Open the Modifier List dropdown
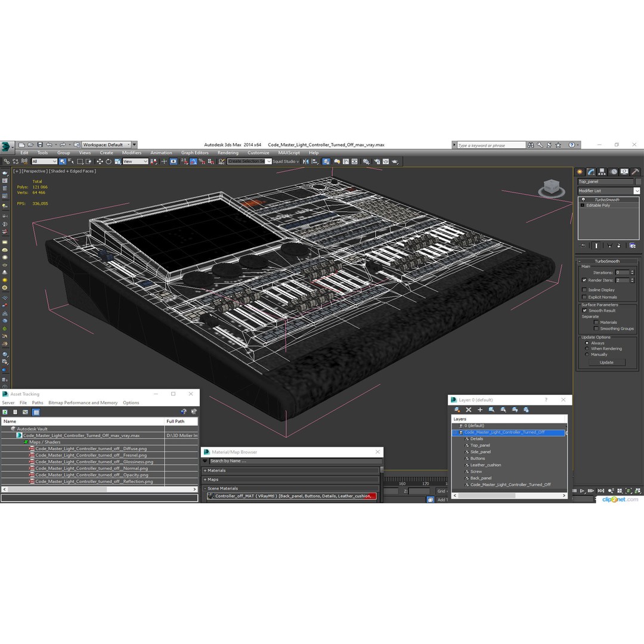The image size is (644, 644). 609,191
